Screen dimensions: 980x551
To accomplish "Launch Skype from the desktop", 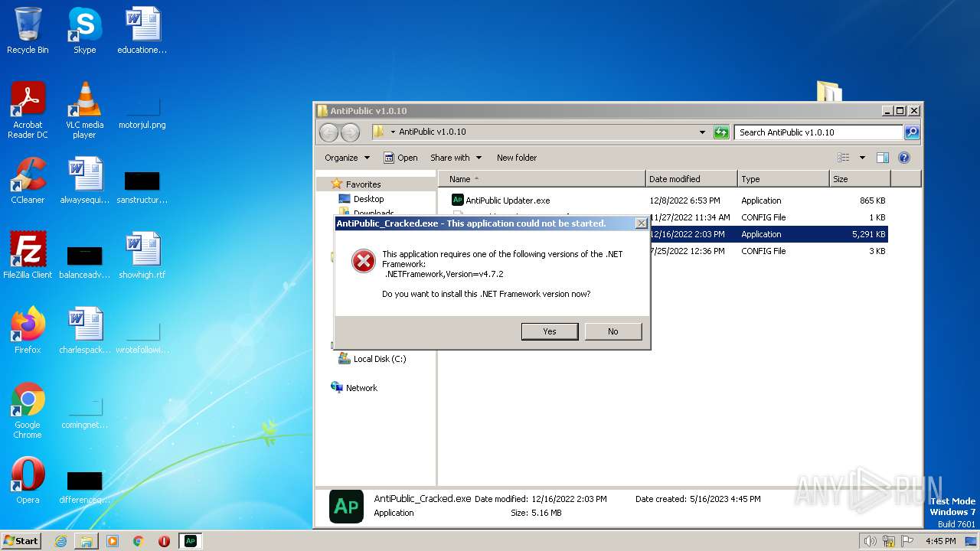I will (x=84, y=31).
